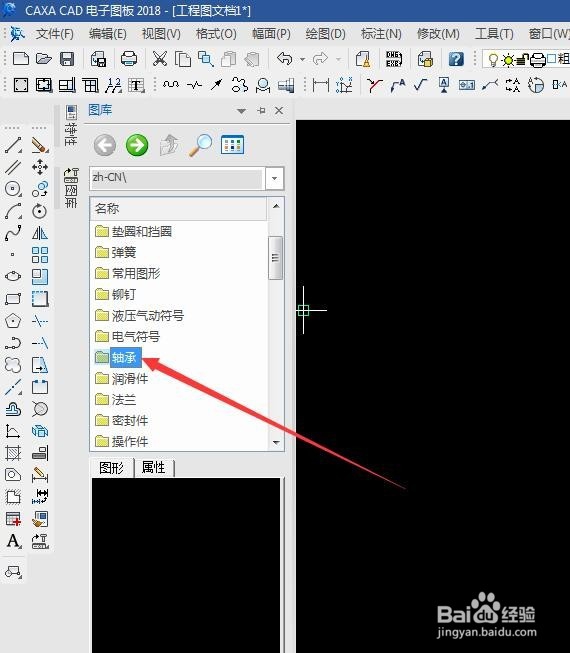This screenshot has width=570, height=653.
Task: Click the Print icon
Action: click(129, 59)
